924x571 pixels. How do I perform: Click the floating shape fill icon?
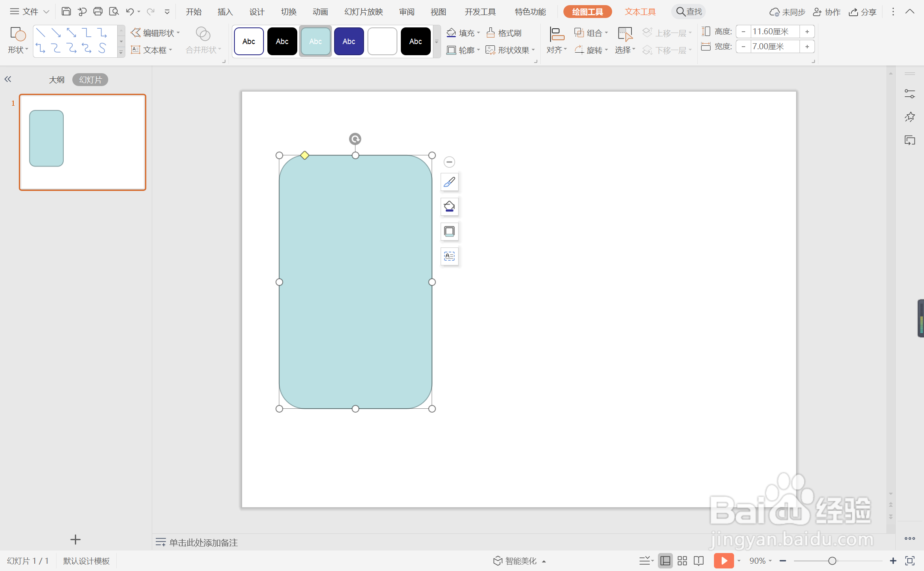(x=449, y=207)
